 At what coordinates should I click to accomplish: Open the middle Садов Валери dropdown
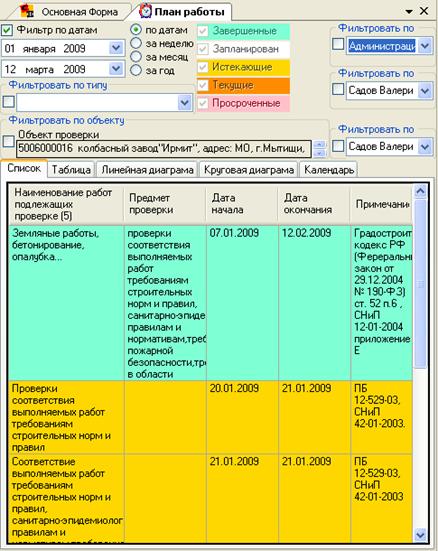point(425,91)
